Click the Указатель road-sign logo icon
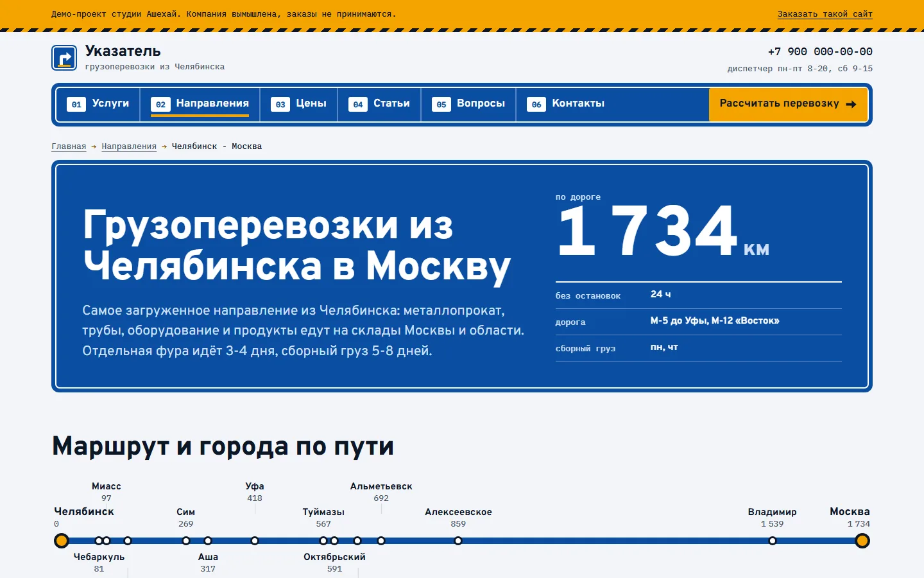 tap(64, 58)
